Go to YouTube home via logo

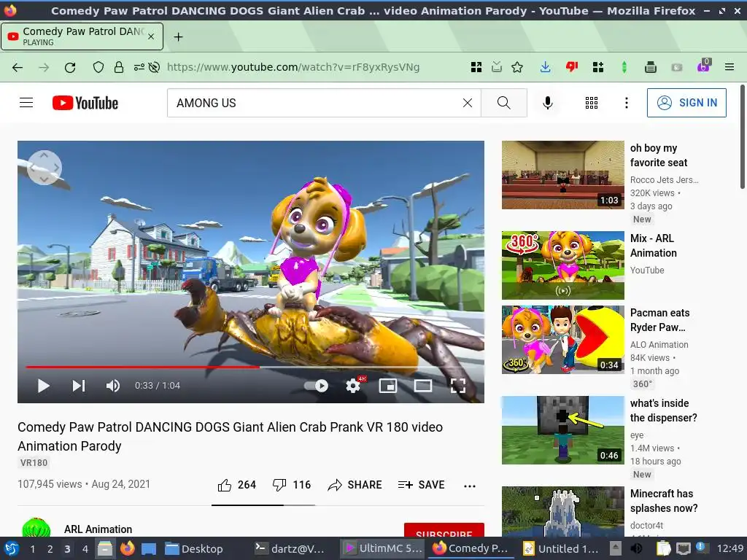tap(85, 103)
